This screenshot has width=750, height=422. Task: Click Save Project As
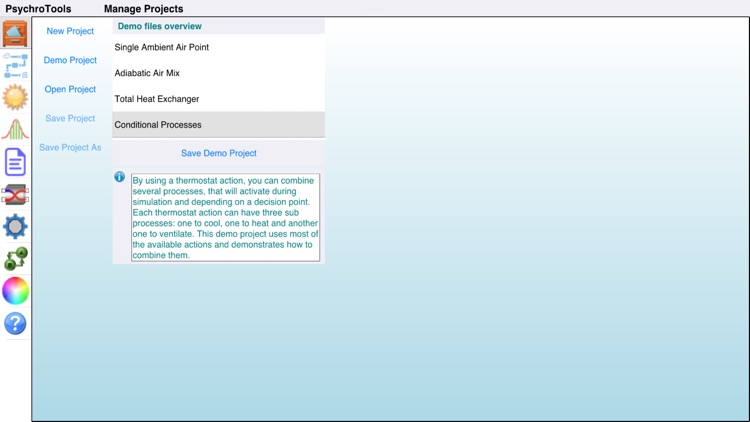point(70,147)
